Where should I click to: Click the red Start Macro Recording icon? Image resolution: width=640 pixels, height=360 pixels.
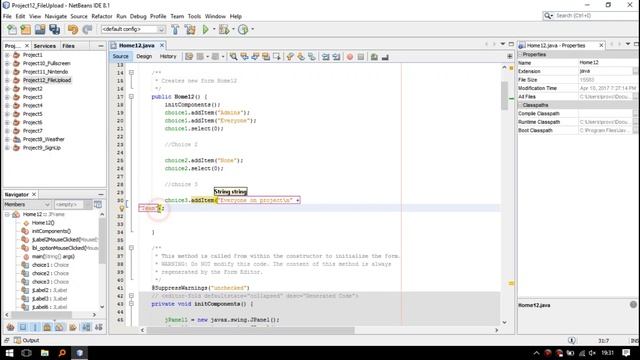pyautogui.click(x=350, y=57)
